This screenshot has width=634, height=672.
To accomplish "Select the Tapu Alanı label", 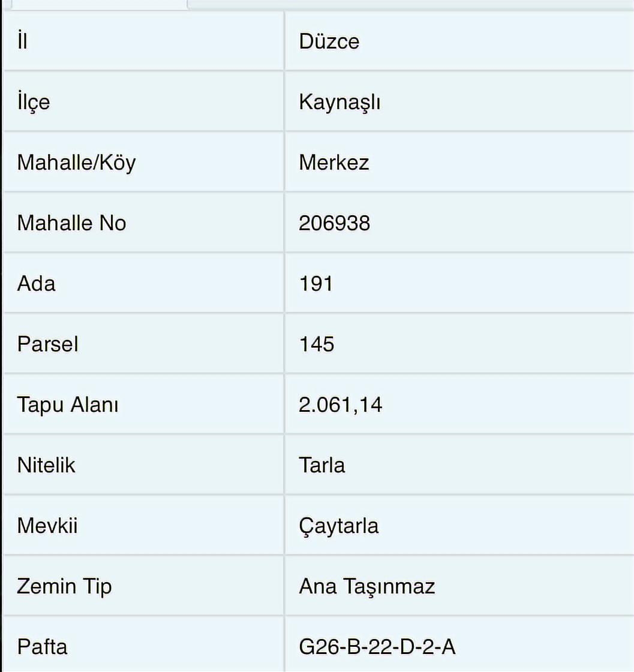I will 68,405.
